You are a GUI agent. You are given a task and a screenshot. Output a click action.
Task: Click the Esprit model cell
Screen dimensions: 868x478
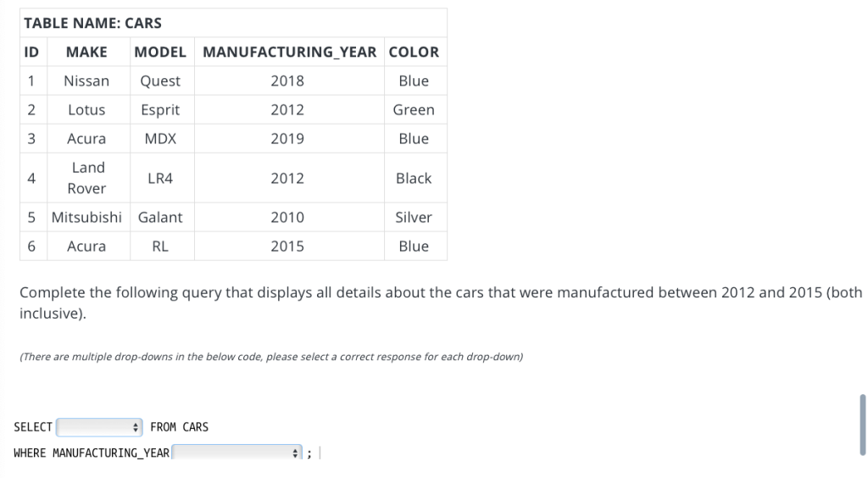[160, 109]
